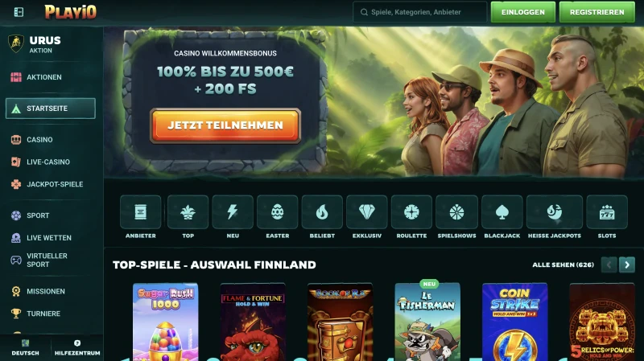Show previous top games with left arrow
This screenshot has height=361, width=644.
point(609,265)
